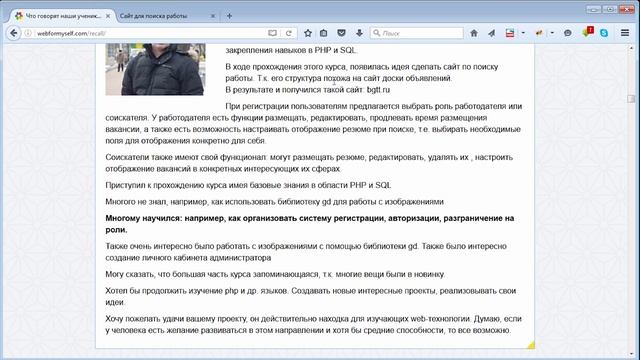The image size is (640, 360).
Task: Click yellow corner icon at review bottom
Action: pos(531,345)
